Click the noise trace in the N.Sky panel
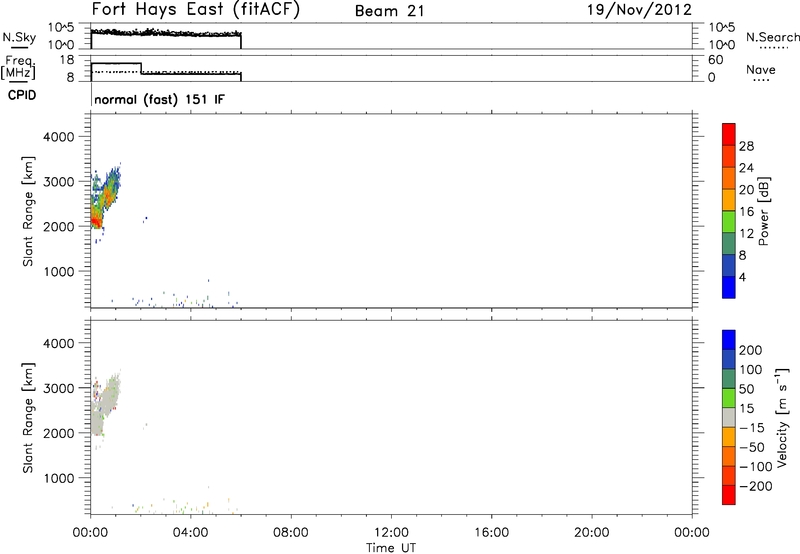 point(165,33)
